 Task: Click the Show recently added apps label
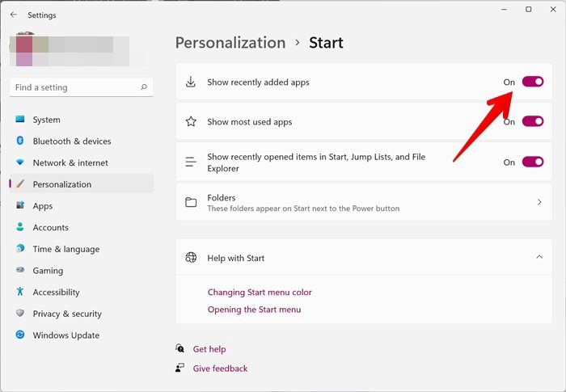pos(258,82)
